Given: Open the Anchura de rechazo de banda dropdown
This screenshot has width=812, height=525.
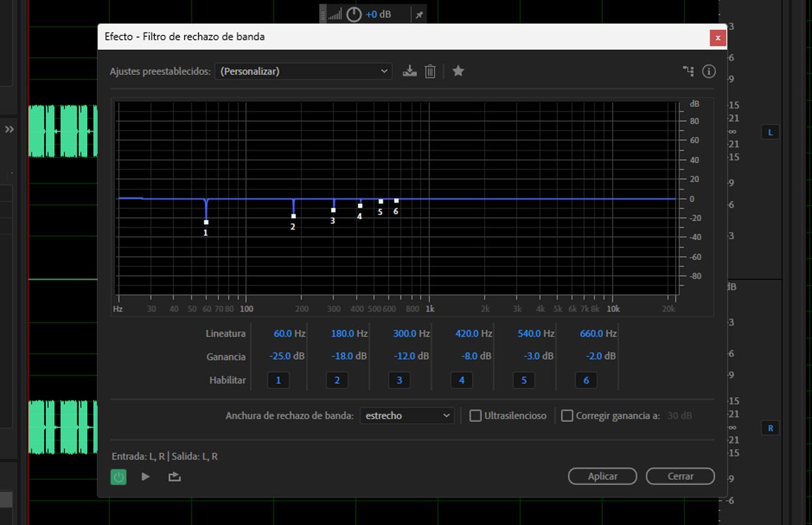Looking at the screenshot, I should tap(407, 415).
